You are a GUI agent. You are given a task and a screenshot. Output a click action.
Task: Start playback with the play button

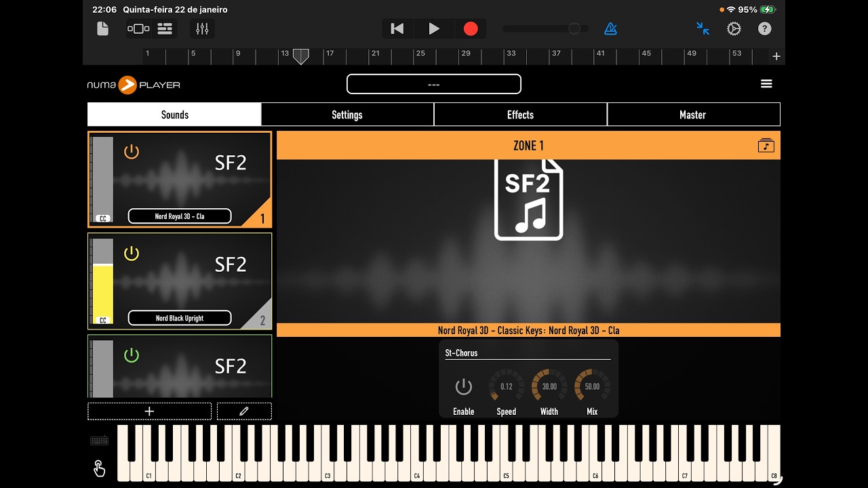coord(434,28)
